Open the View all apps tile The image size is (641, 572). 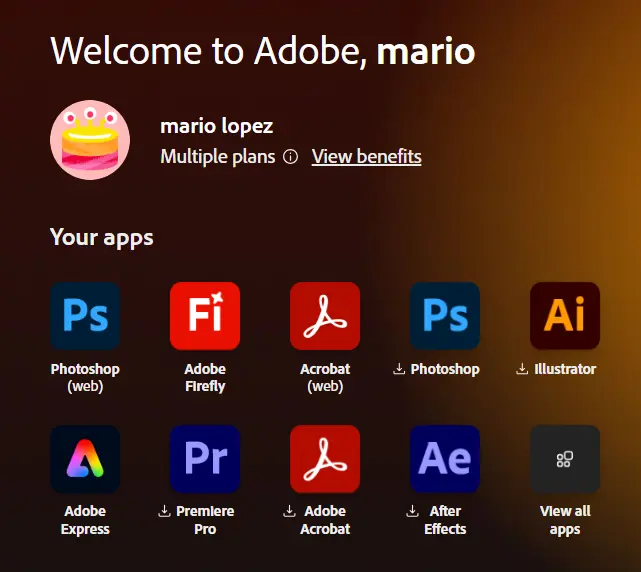565,459
